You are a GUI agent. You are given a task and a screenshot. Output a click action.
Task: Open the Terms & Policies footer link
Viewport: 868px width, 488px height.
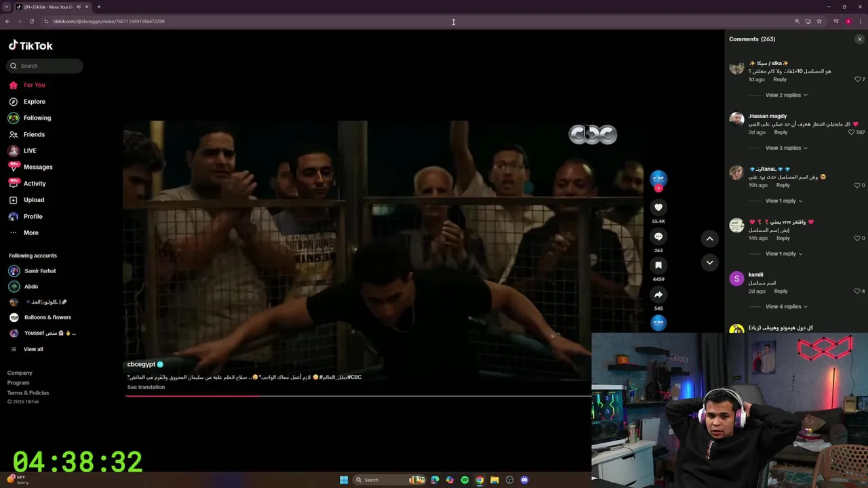pos(28,393)
